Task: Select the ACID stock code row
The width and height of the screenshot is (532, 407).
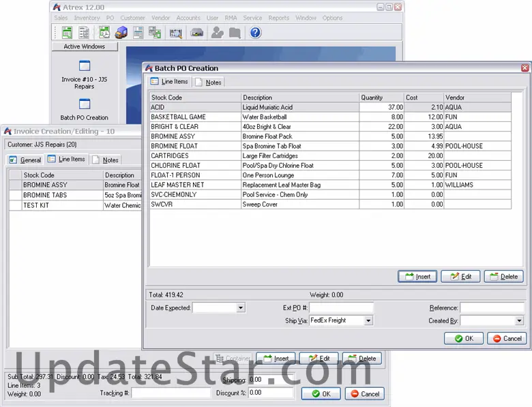Action: [331, 107]
